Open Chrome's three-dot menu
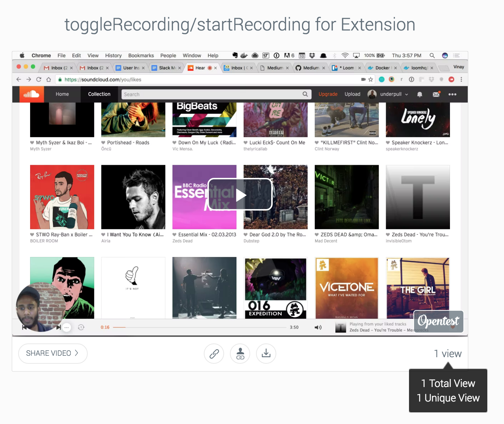Screen dimensions: 504x424 click(x=461, y=79)
